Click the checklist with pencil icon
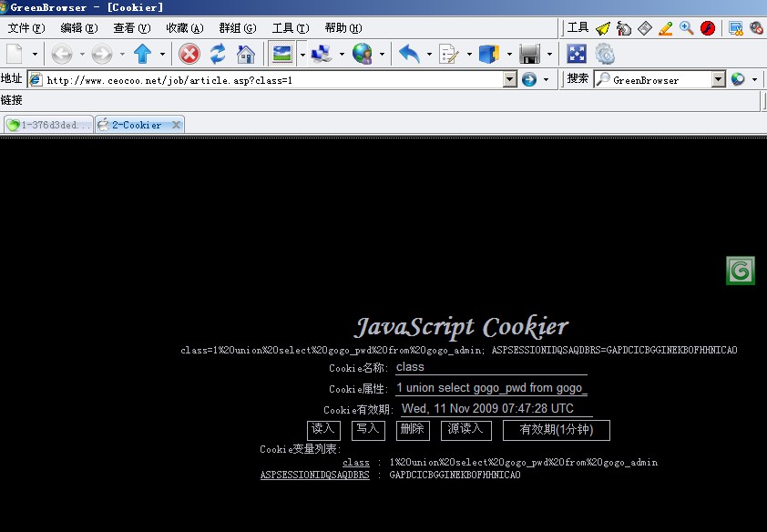 pyautogui.click(x=448, y=54)
